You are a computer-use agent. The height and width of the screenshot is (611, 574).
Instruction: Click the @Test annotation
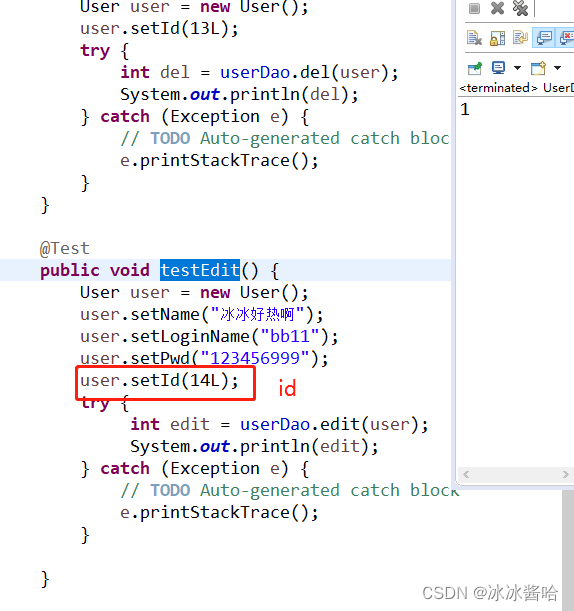pos(65,249)
